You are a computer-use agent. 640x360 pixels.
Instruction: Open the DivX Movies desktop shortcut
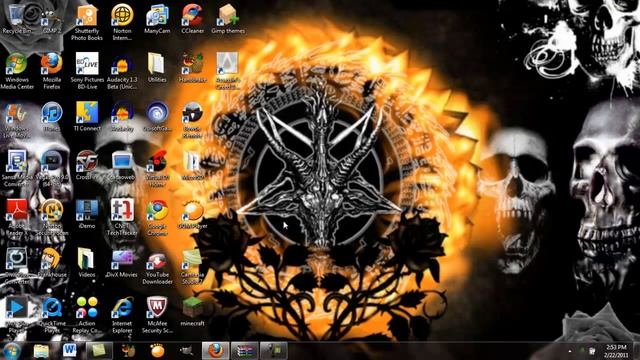[122, 262]
